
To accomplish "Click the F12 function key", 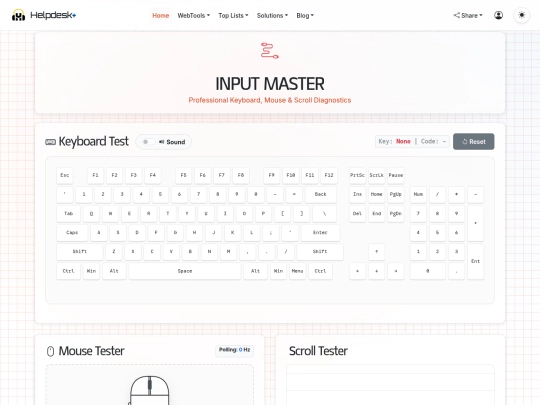I will coord(329,175).
